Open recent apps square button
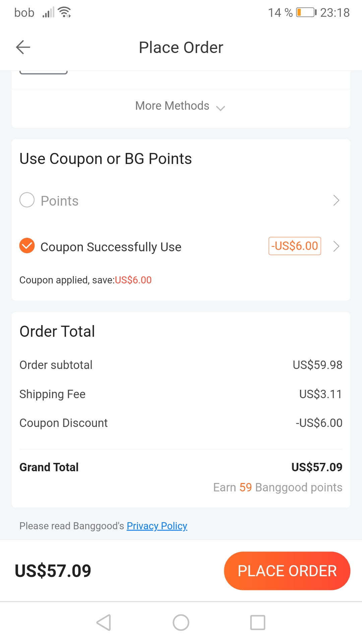The height and width of the screenshot is (644, 362). click(257, 623)
